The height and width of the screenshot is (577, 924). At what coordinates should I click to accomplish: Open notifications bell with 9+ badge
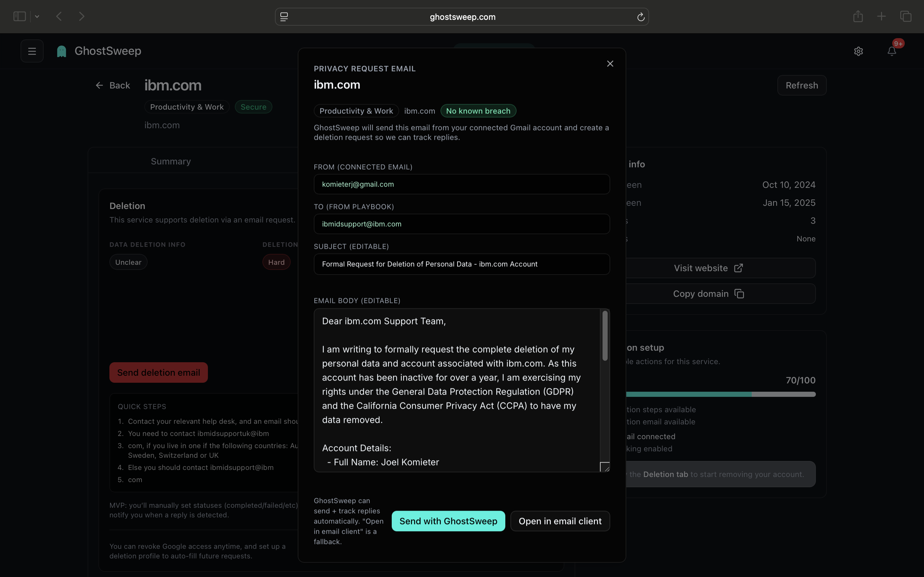(x=892, y=51)
